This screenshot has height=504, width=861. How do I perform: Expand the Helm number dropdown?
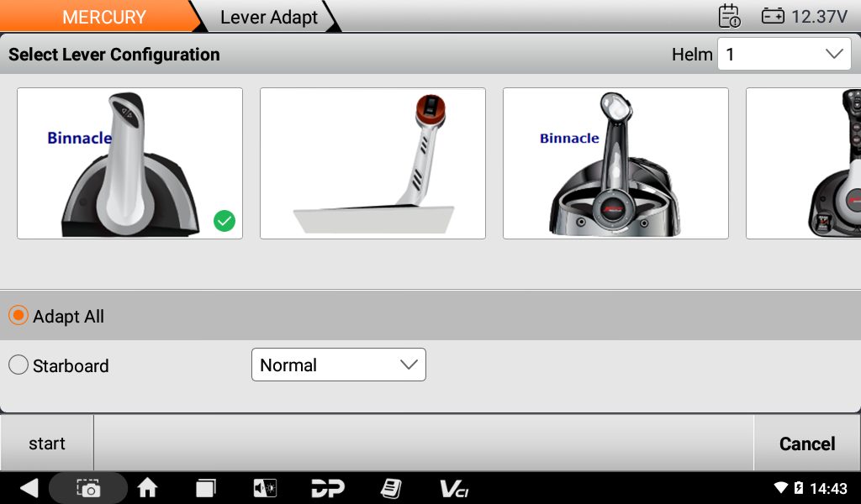(784, 55)
